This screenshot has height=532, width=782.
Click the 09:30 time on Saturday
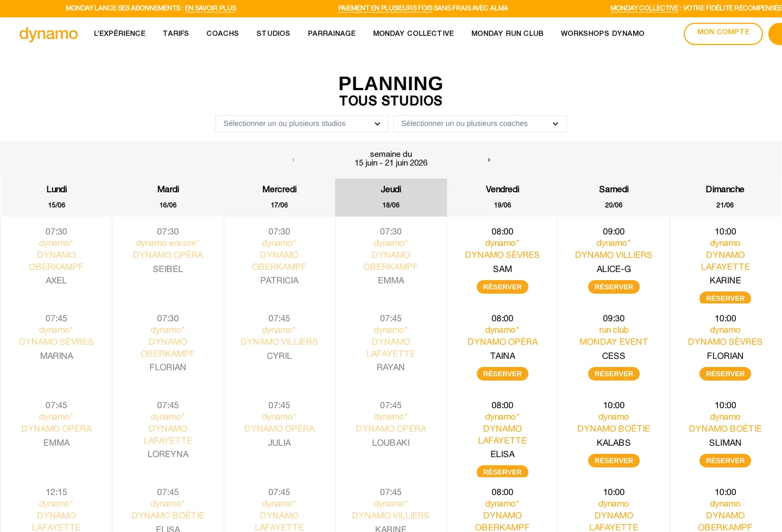point(614,319)
